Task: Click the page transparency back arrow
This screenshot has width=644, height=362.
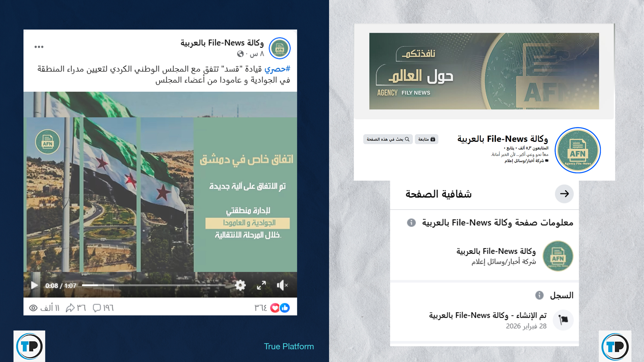Action: coord(564,194)
